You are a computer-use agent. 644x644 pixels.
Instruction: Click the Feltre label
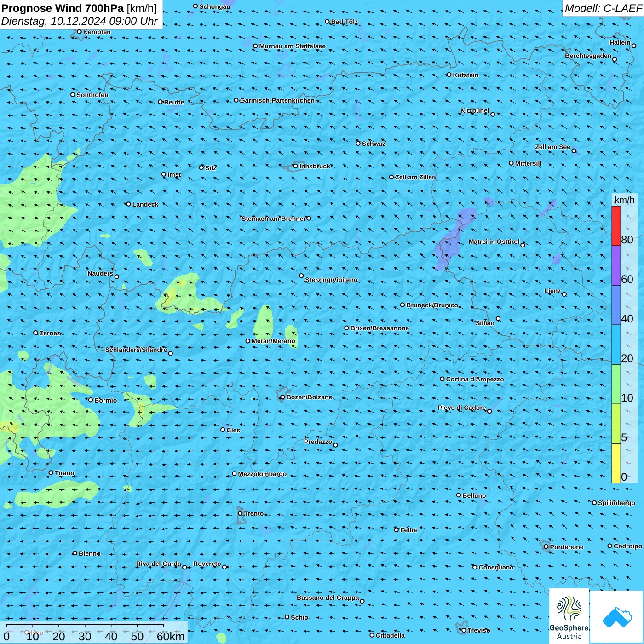tap(409, 530)
